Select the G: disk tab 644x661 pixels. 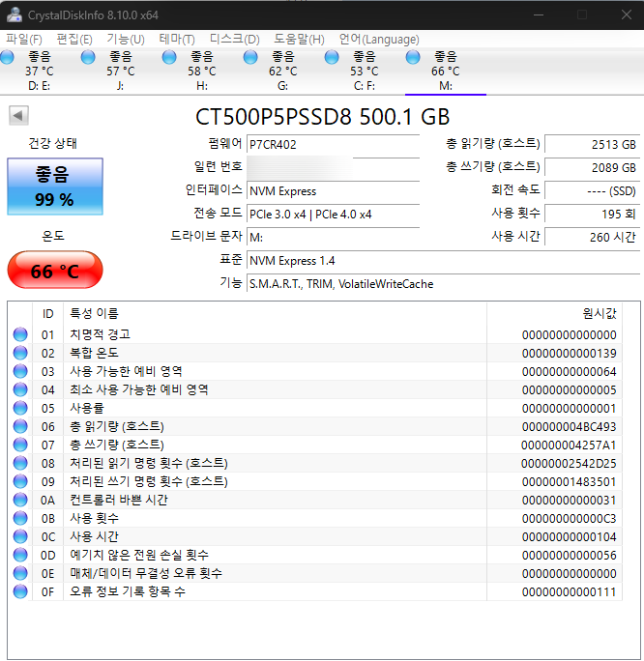(x=283, y=71)
